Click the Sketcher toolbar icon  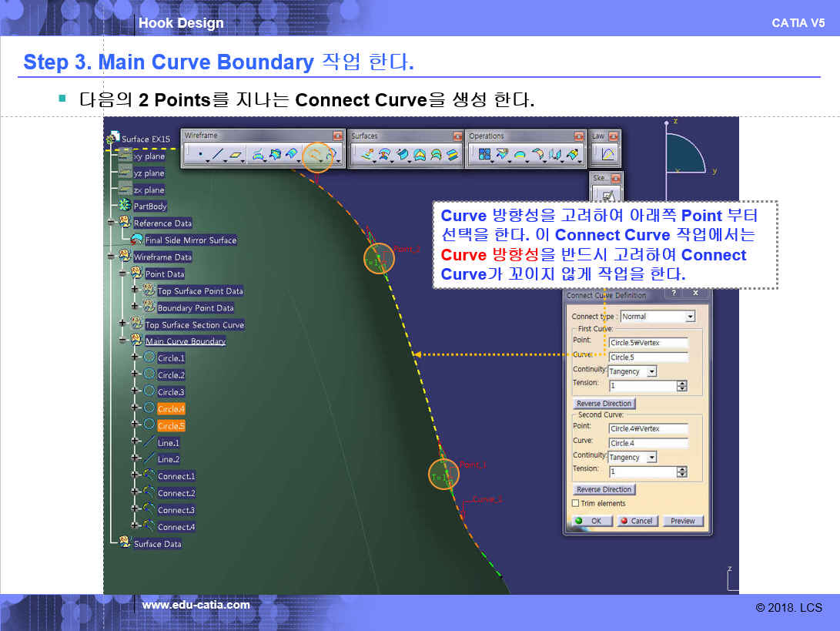pyautogui.click(x=607, y=196)
